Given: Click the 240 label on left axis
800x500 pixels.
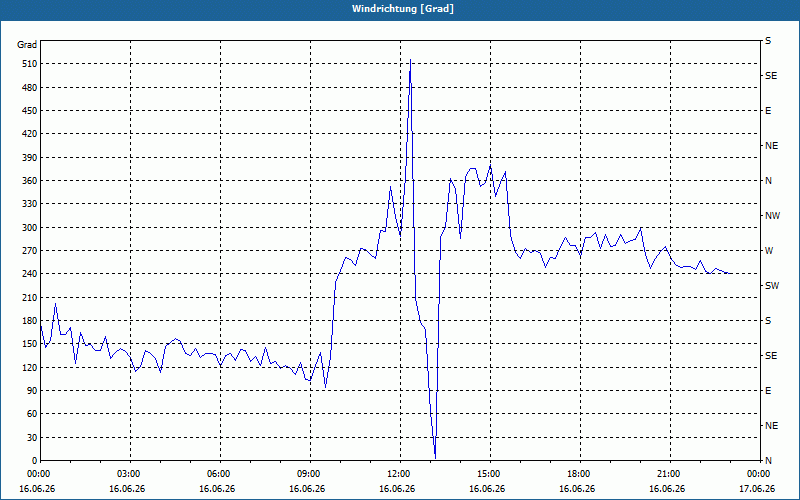Looking at the screenshot, I should [31, 274].
